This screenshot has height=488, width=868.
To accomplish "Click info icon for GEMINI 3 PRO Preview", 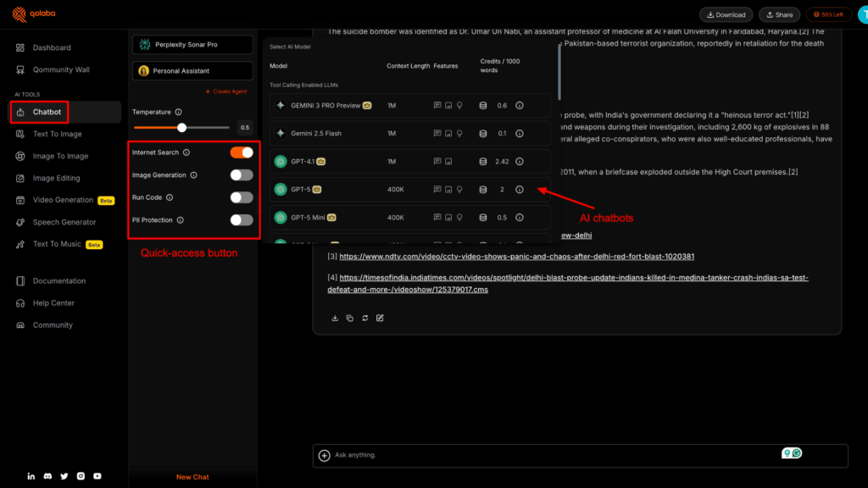I will click(x=520, y=105).
